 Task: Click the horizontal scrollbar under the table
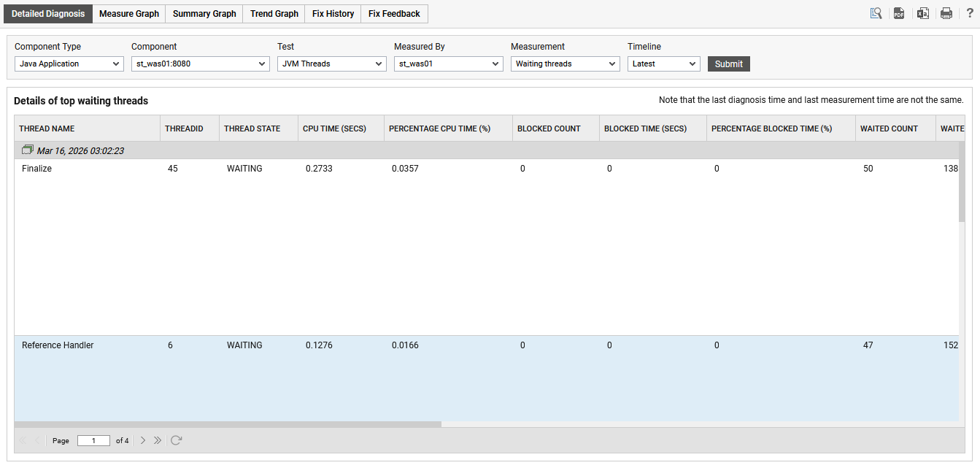tap(228, 423)
